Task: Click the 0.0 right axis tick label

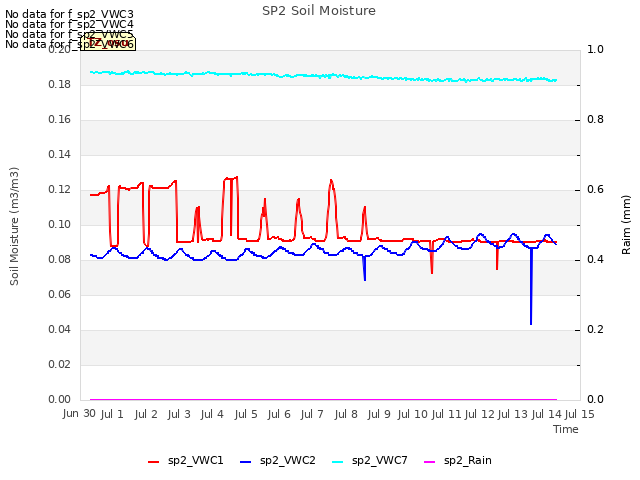Action: [596, 400]
